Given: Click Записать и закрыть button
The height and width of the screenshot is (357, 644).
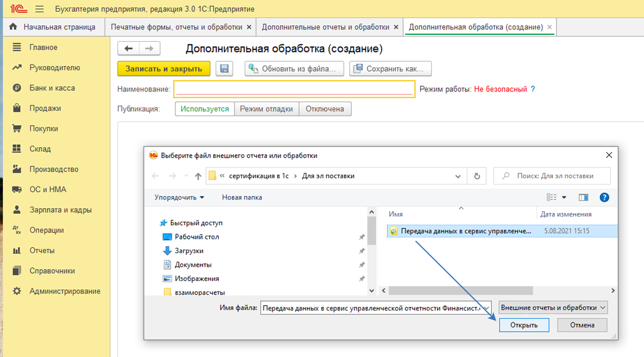Looking at the screenshot, I should 164,68.
